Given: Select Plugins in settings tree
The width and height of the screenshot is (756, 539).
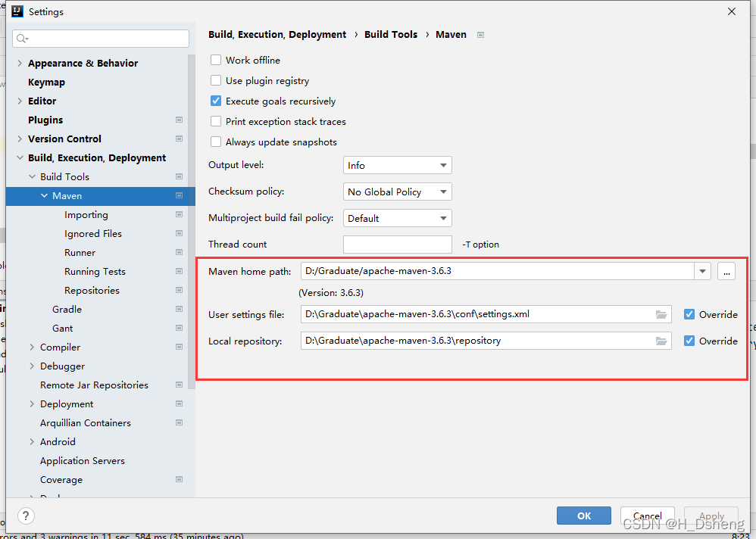Looking at the screenshot, I should 45,120.
